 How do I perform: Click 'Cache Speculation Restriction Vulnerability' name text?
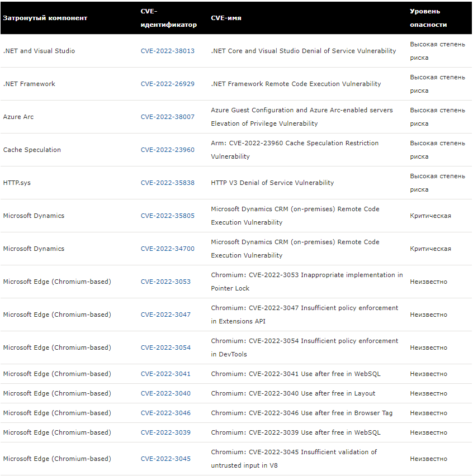pyautogui.click(x=295, y=150)
